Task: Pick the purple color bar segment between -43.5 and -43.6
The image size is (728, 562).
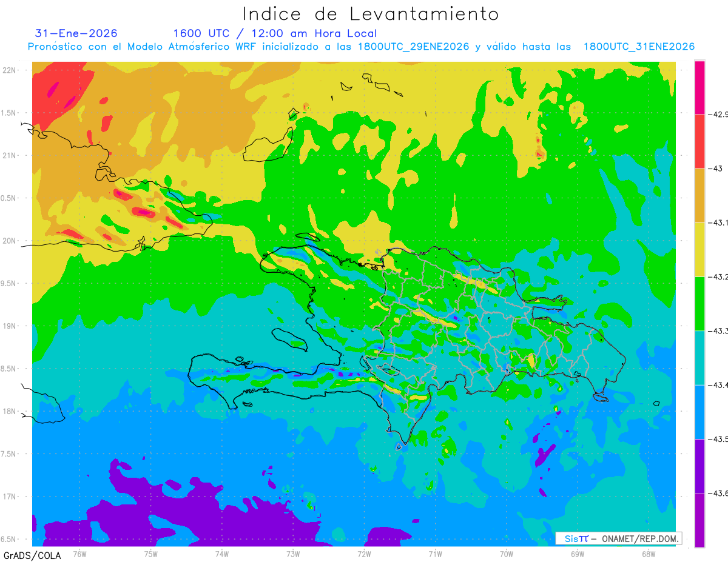Action: [699, 466]
